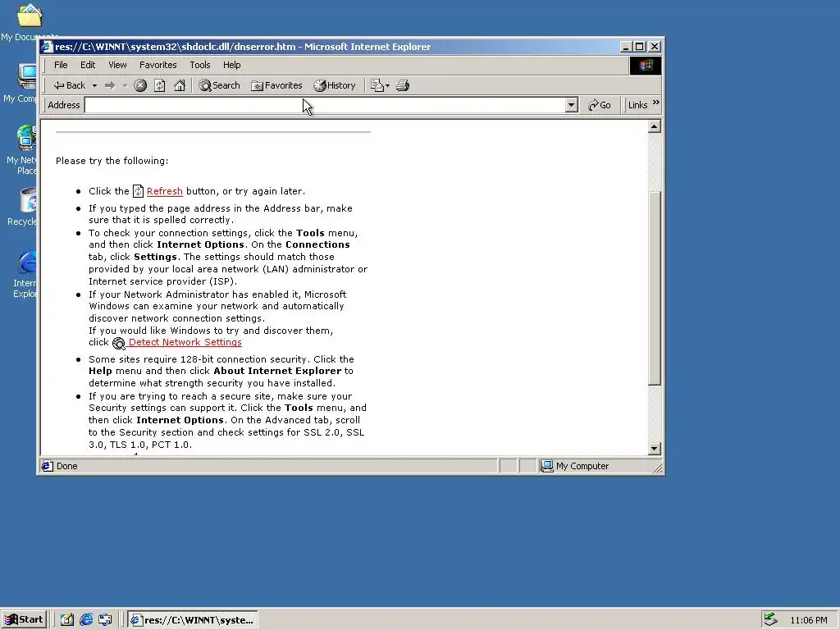
Task: Maximize the Internet Explorer window
Action: tap(638, 47)
